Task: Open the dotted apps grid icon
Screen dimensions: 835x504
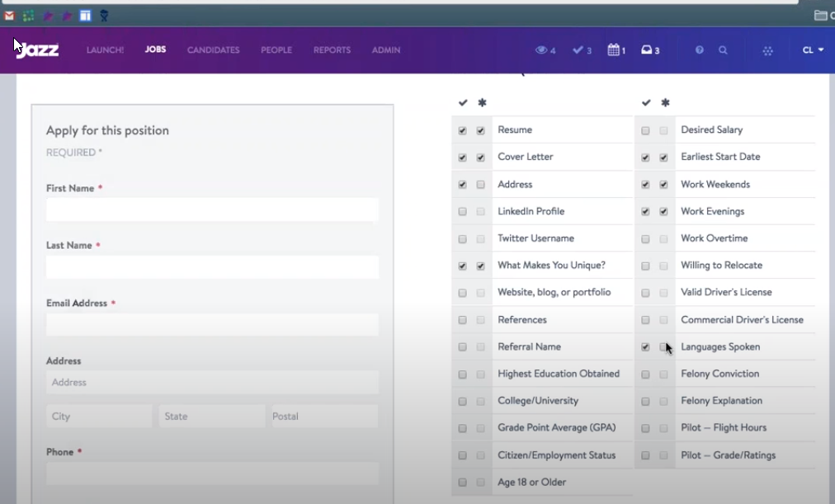Action: (x=767, y=50)
